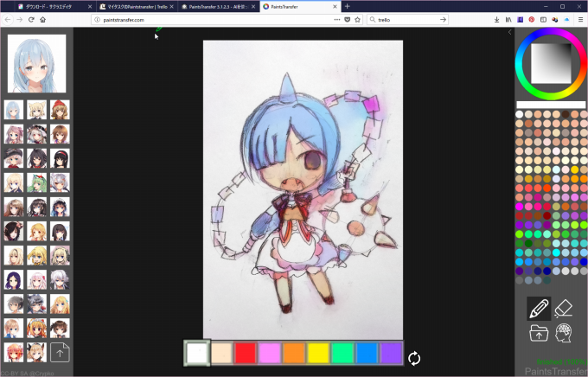588x377 pixels.
Task: Click browser back arrow
Action: tap(8, 20)
